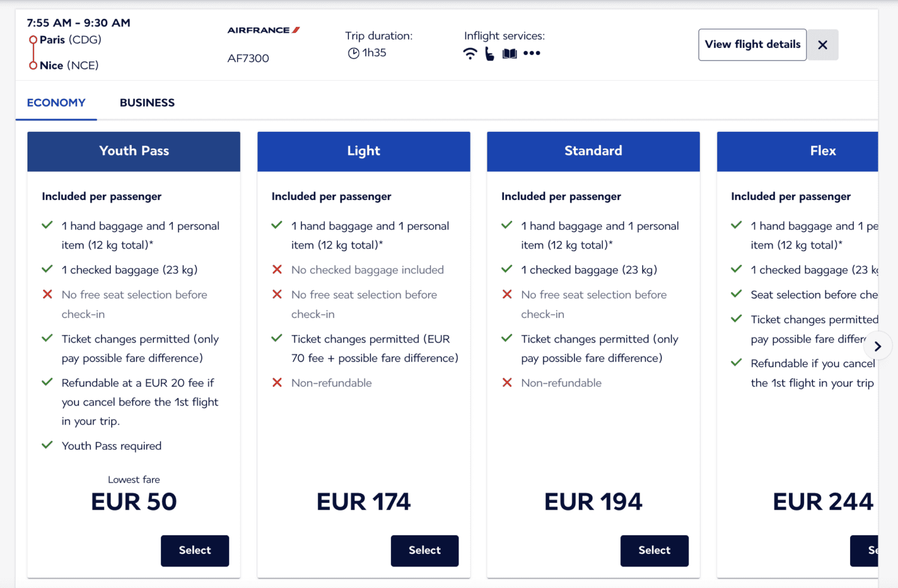Open the more inflight services ellipsis icon
This screenshot has width=898, height=588.
(532, 53)
